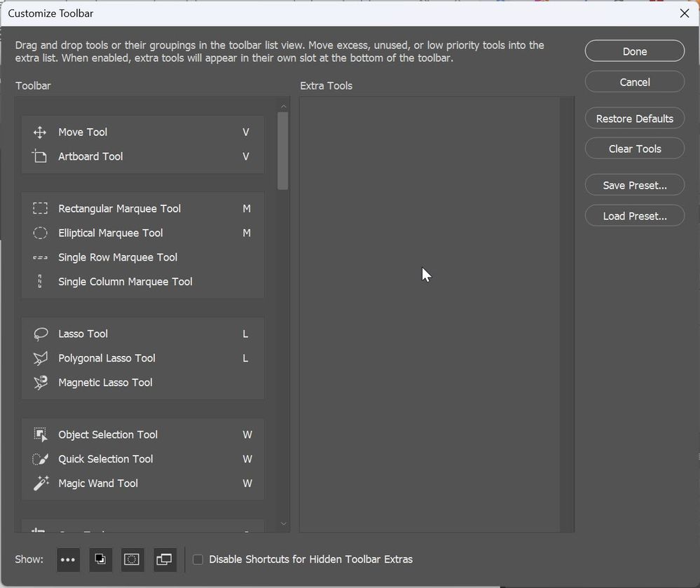The height and width of the screenshot is (588, 700).
Task: Choose the Magic Wand Tool icon
Action: click(x=41, y=484)
